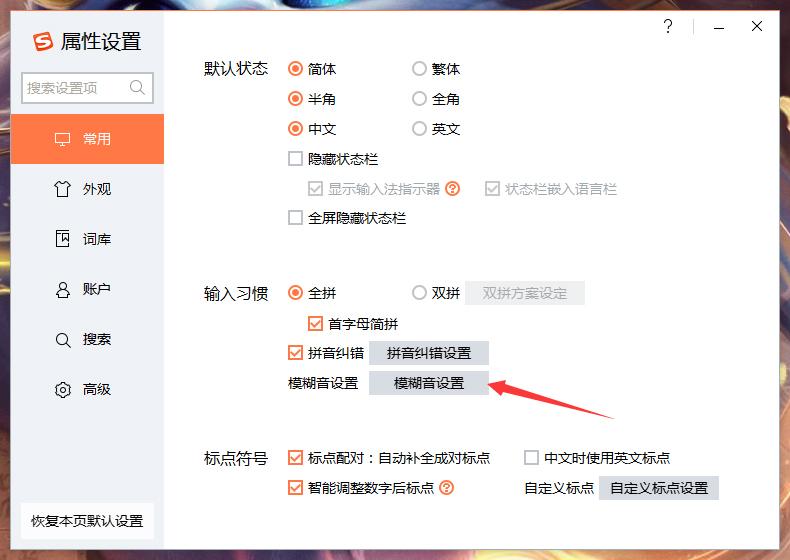Viewport: 790px width, 560px height.
Task: Set default language to 中文
Action: coord(295,129)
